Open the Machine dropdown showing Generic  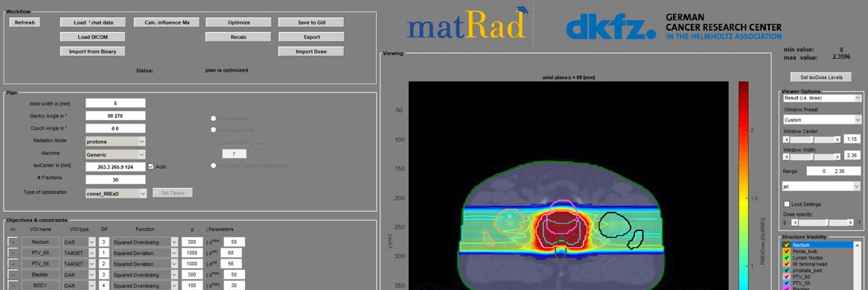(x=115, y=155)
